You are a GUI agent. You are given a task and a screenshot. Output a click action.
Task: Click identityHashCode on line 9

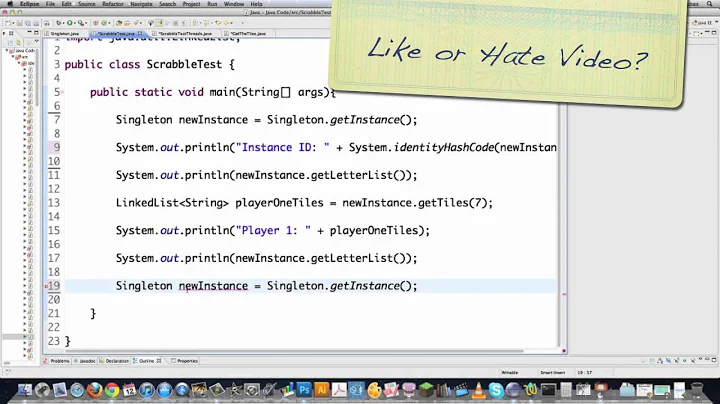pos(444,147)
